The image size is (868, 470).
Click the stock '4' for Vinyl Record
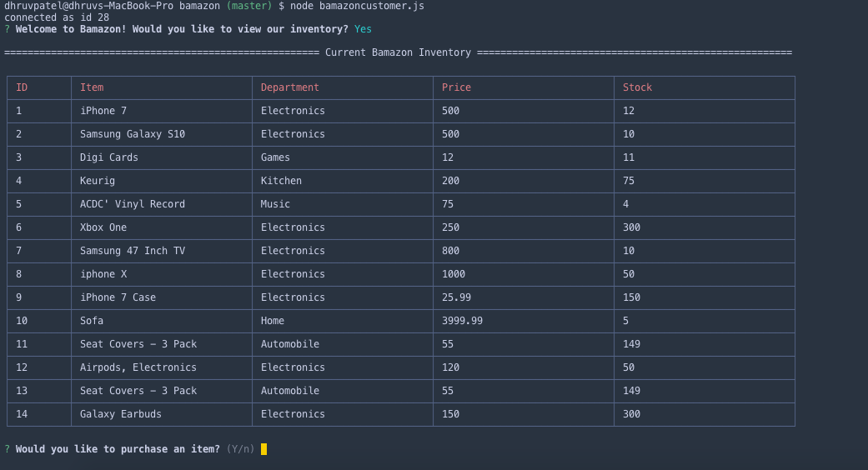tap(625, 204)
